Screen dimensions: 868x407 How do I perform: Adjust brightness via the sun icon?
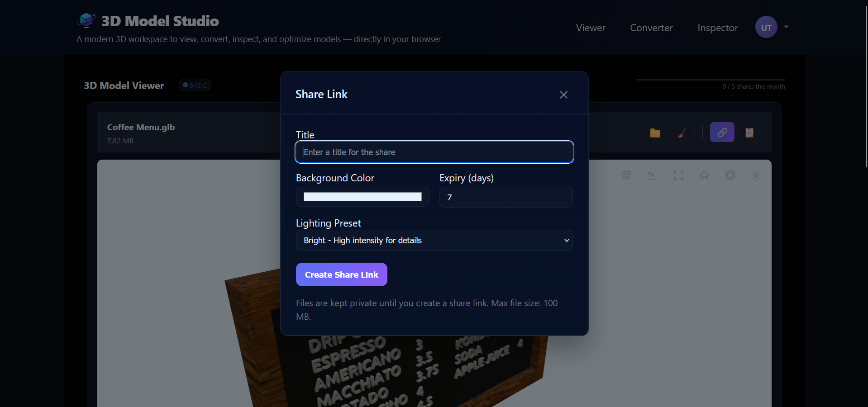click(x=756, y=175)
